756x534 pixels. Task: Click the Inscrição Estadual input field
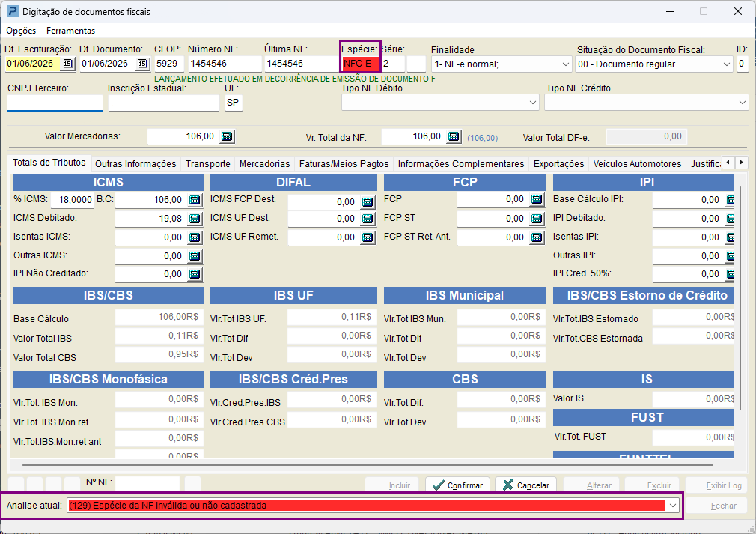[x=163, y=103]
